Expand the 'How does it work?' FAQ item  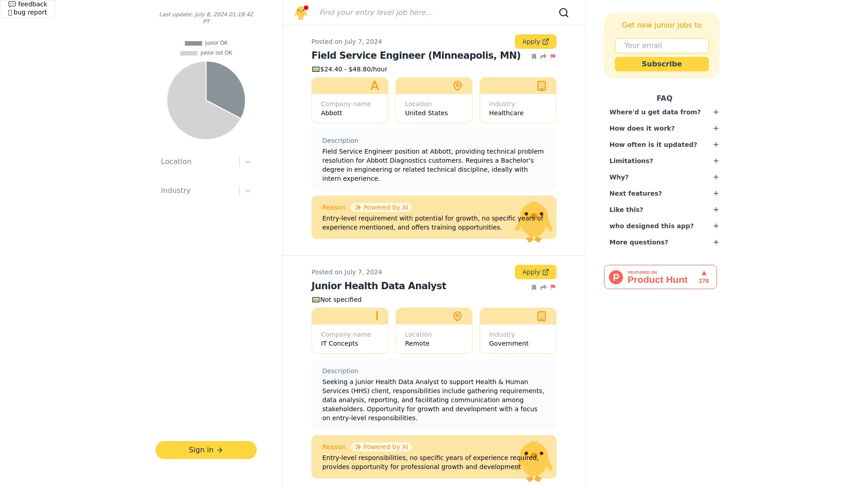[716, 128]
